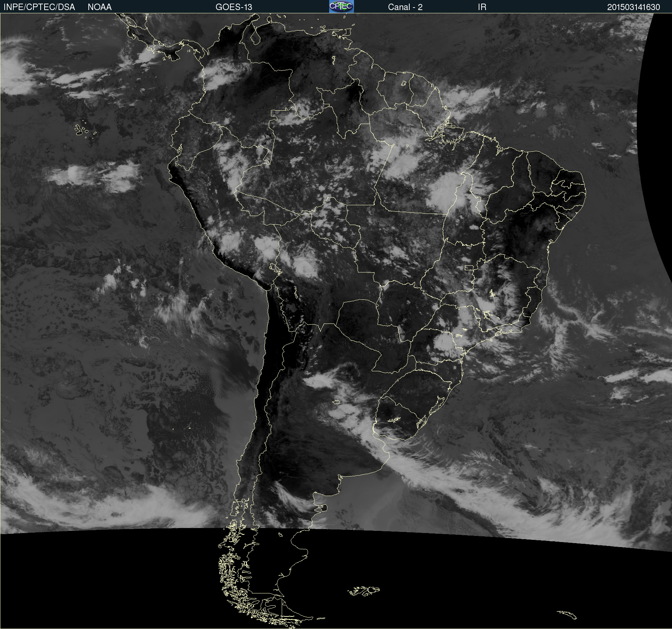Click the GOES-13 satellite label

[234, 7]
